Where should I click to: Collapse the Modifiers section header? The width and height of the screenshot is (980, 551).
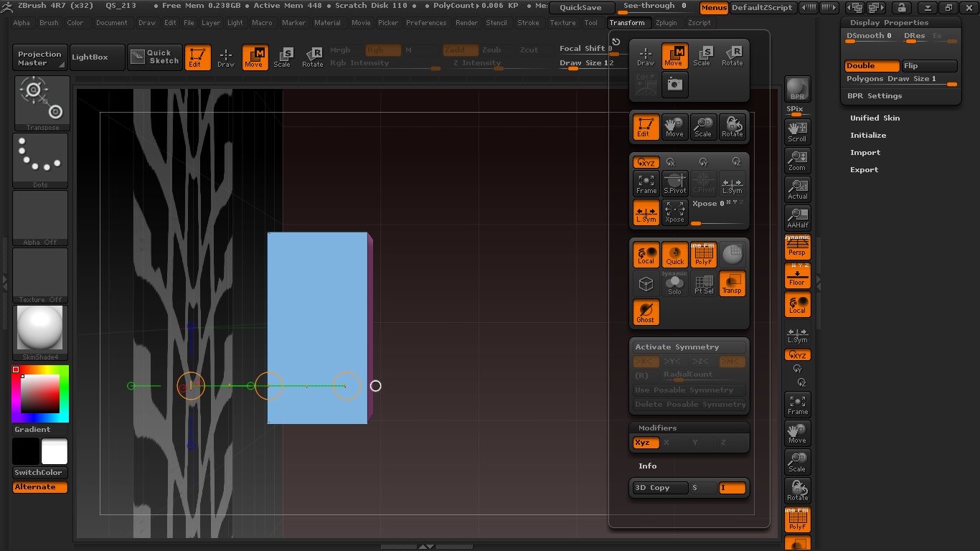[x=658, y=428]
